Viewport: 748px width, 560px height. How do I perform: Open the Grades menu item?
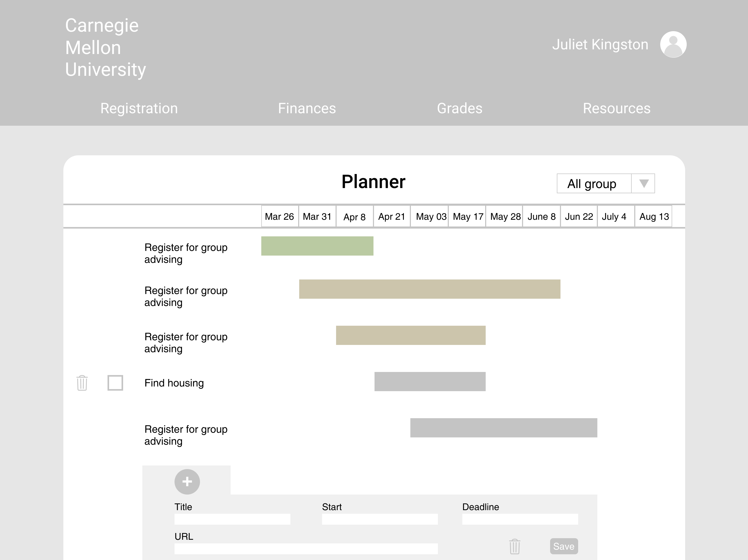[459, 109]
